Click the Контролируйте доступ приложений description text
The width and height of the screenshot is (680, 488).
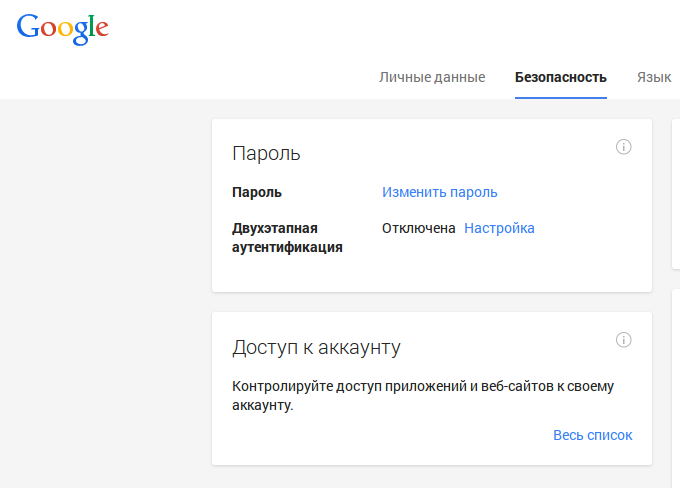click(423, 396)
